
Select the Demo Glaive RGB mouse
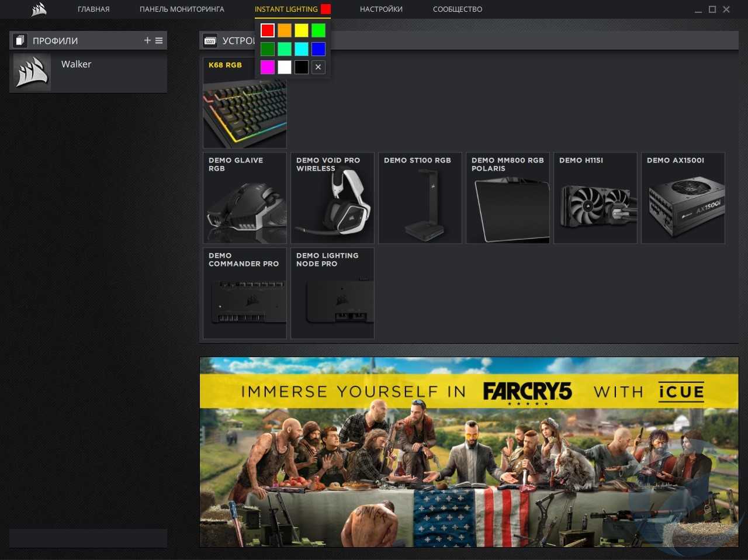click(244, 198)
